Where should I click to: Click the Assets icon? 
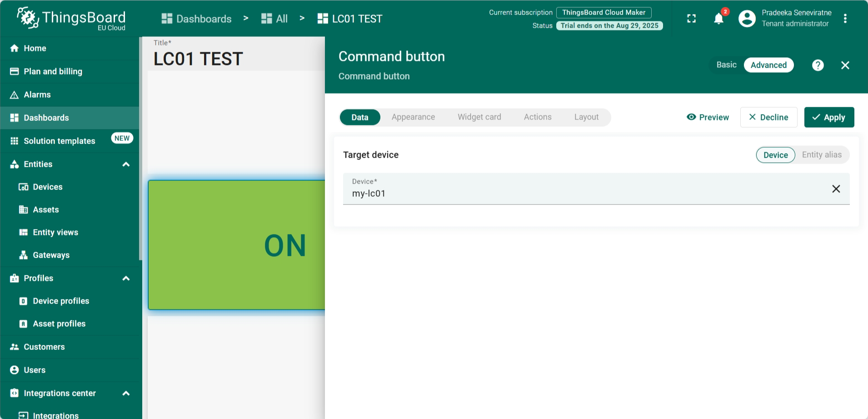23,209
